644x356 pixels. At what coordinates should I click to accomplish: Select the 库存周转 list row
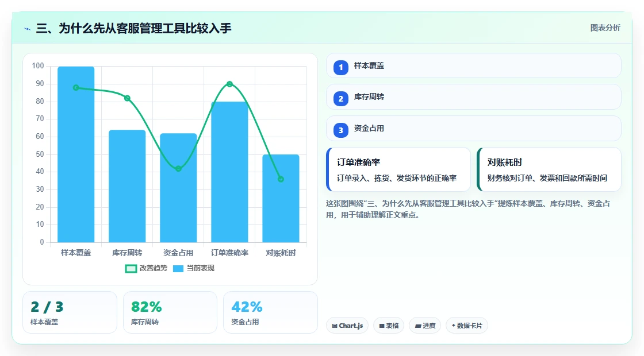[x=474, y=97]
